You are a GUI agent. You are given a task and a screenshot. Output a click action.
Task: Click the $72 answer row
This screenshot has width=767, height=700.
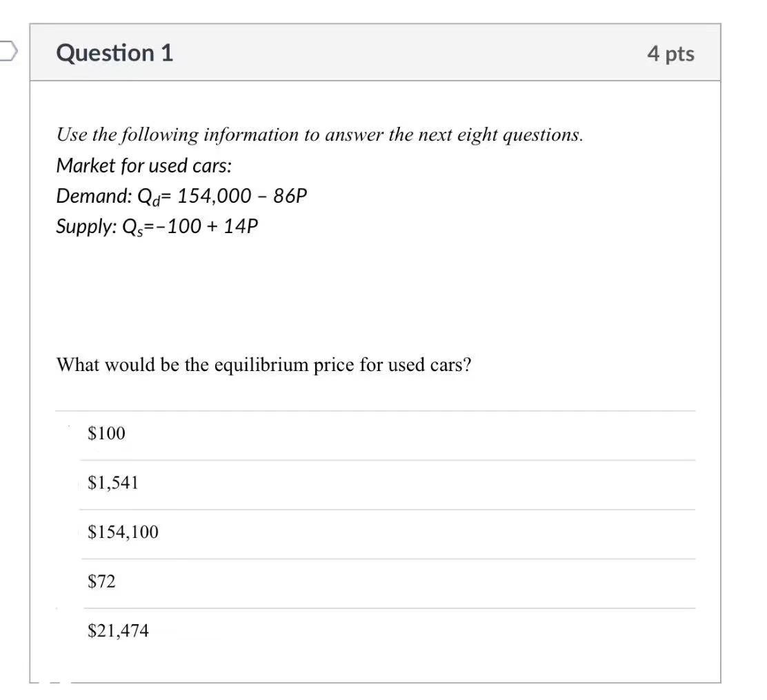[x=379, y=581]
